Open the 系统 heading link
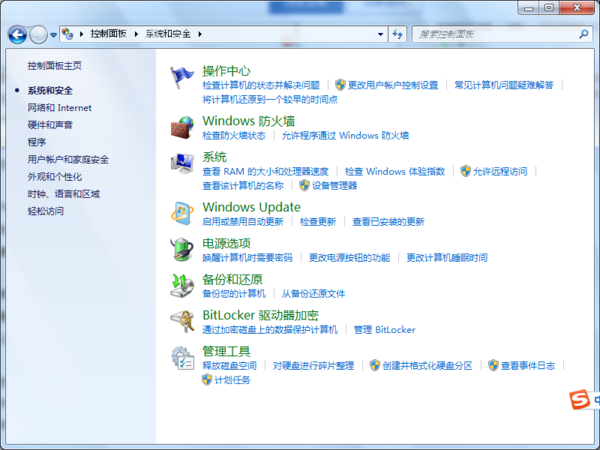 tap(214, 157)
